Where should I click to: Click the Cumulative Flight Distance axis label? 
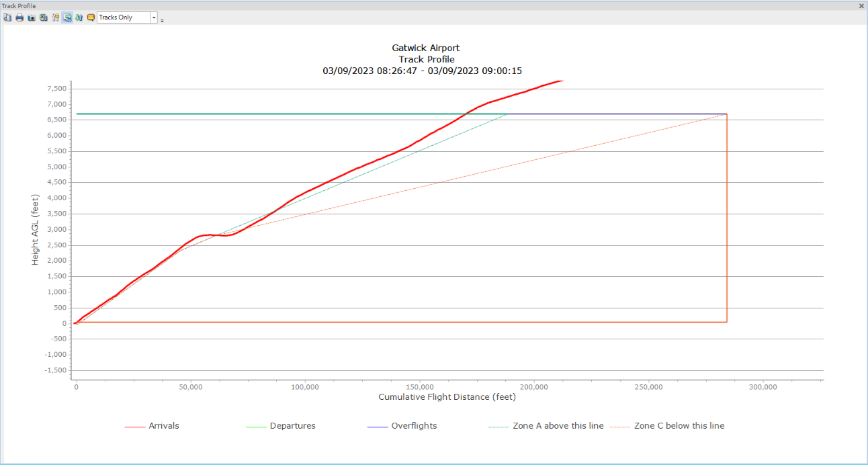447,396
